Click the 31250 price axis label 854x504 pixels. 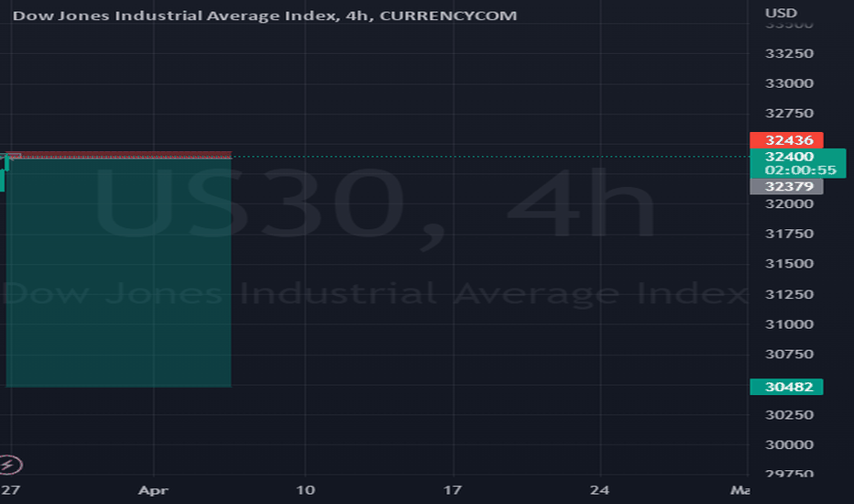(789, 294)
